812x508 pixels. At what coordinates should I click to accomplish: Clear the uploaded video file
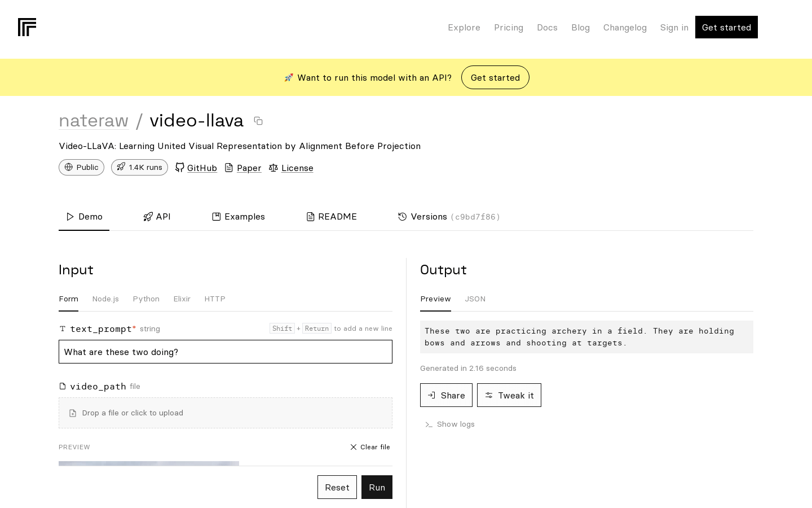click(370, 447)
